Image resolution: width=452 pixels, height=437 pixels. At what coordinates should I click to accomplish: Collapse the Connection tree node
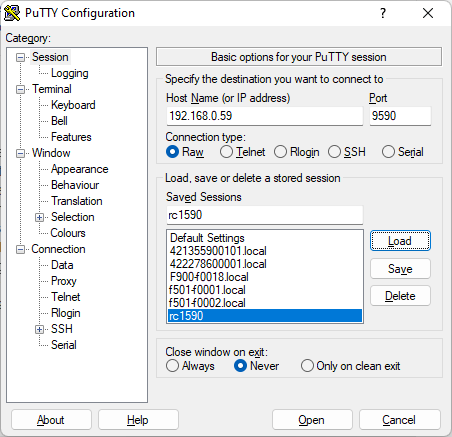click(21, 249)
